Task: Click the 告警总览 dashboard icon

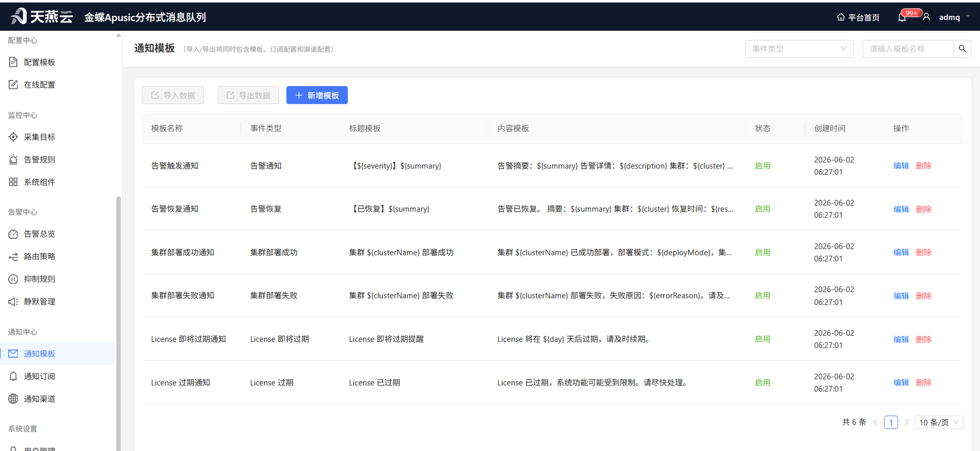Action: click(13, 234)
